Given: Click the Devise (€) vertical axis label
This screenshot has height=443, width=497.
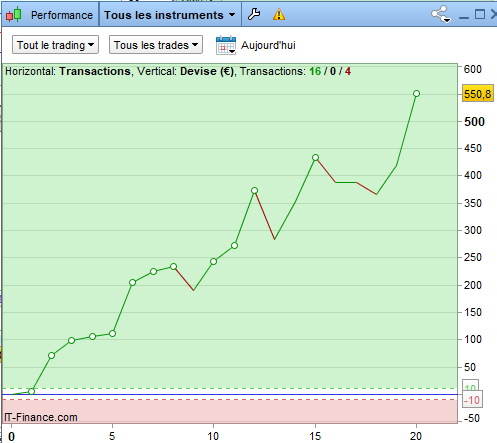Looking at the screenshot, I should (207, 71).
